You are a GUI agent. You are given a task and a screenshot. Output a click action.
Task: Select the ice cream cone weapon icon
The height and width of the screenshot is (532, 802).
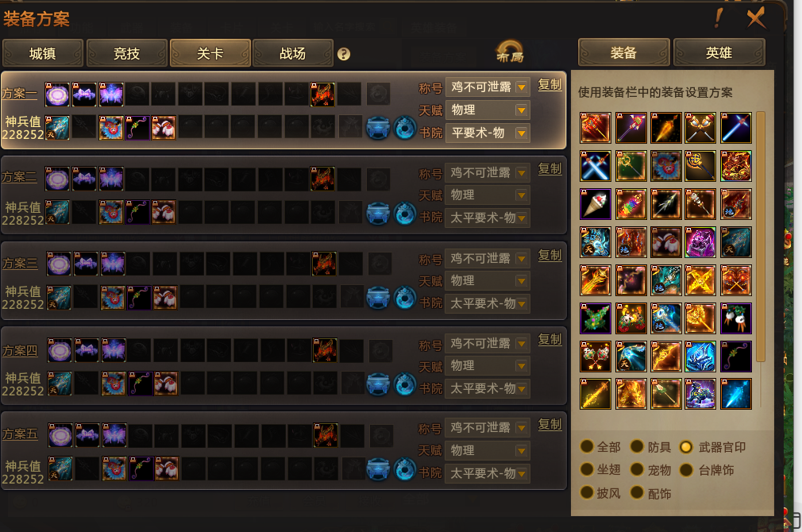(x=596, y=203)
